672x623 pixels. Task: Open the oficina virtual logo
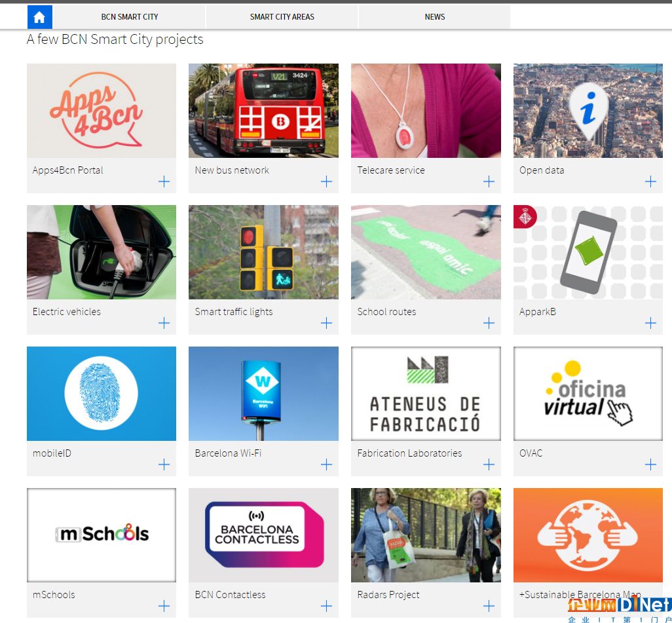588,394
